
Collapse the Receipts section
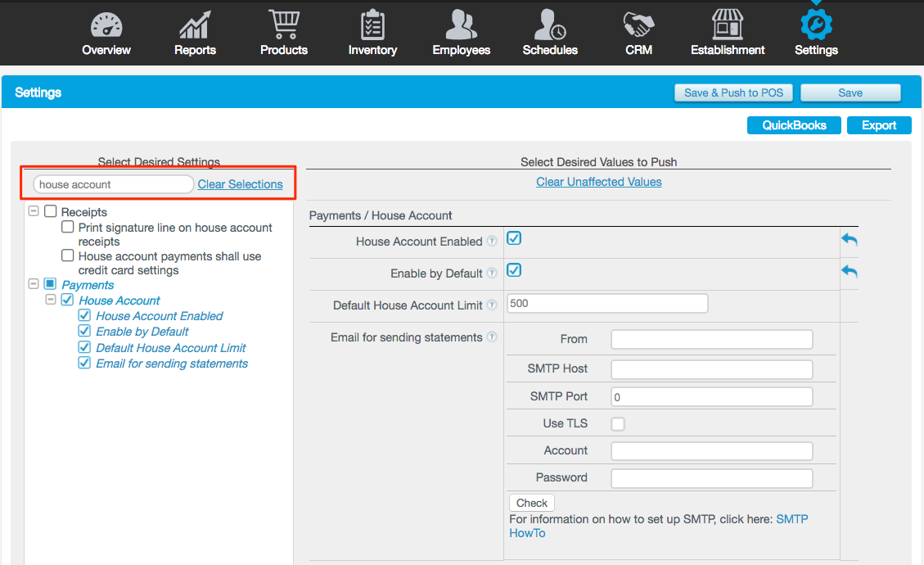(34, 211)
